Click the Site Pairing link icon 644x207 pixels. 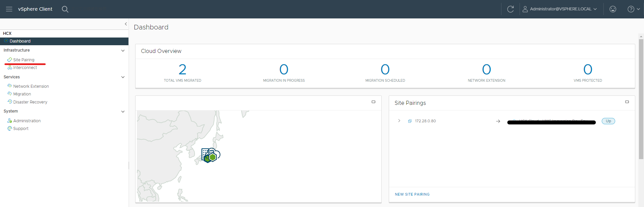[x=10, y=60]
